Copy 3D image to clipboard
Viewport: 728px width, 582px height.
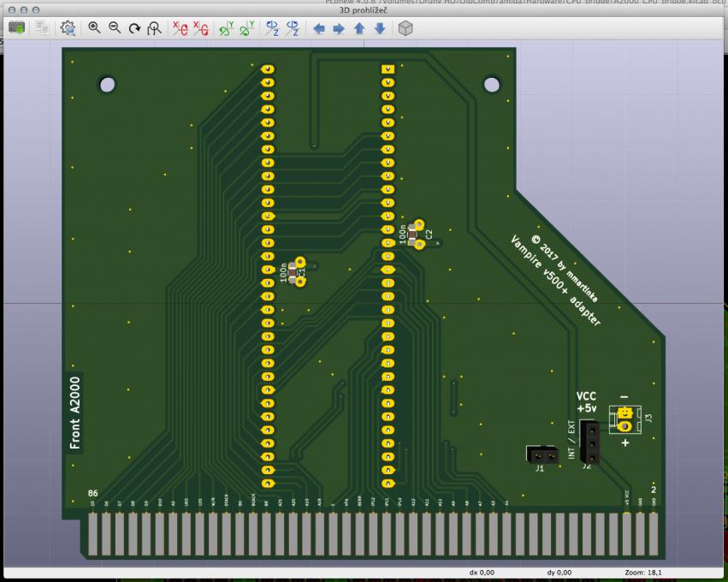tap(42, 28)
